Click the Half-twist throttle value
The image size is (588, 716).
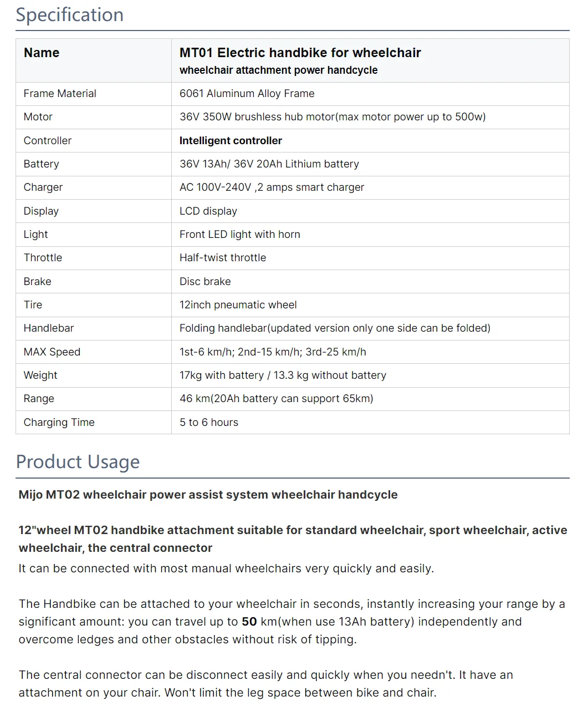click(222, 258)
